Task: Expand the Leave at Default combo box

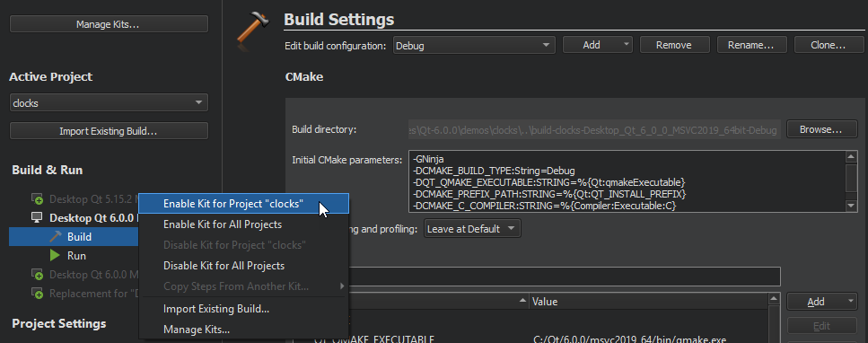Action: coord(472,229)
